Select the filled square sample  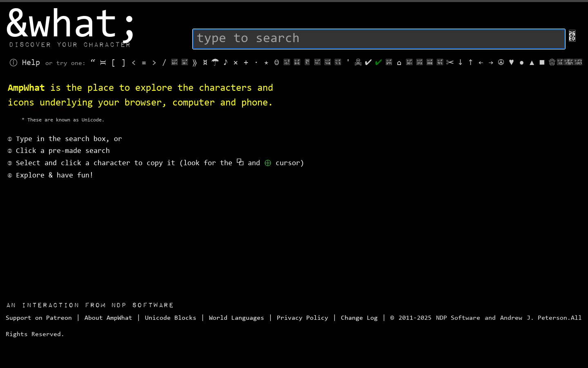(x=542, y=63)
